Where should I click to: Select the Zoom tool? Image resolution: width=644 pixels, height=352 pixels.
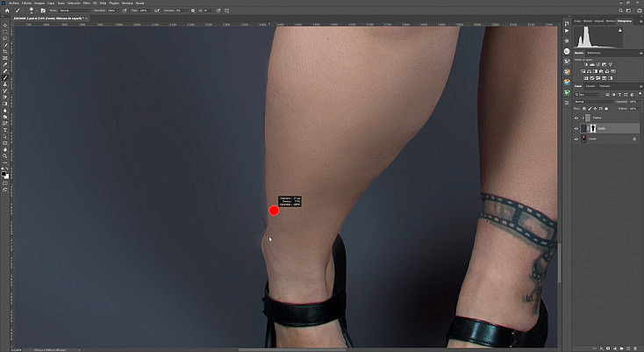point(5,156)
